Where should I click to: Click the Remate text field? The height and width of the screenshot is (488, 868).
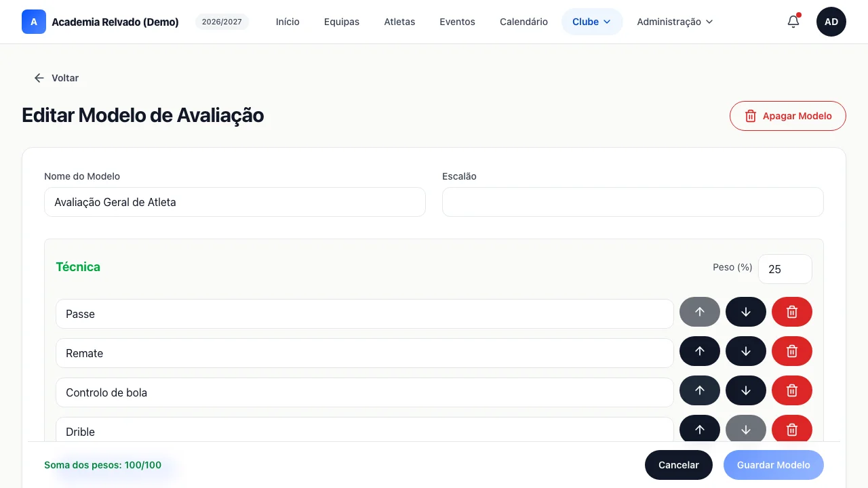click(365, 353)
